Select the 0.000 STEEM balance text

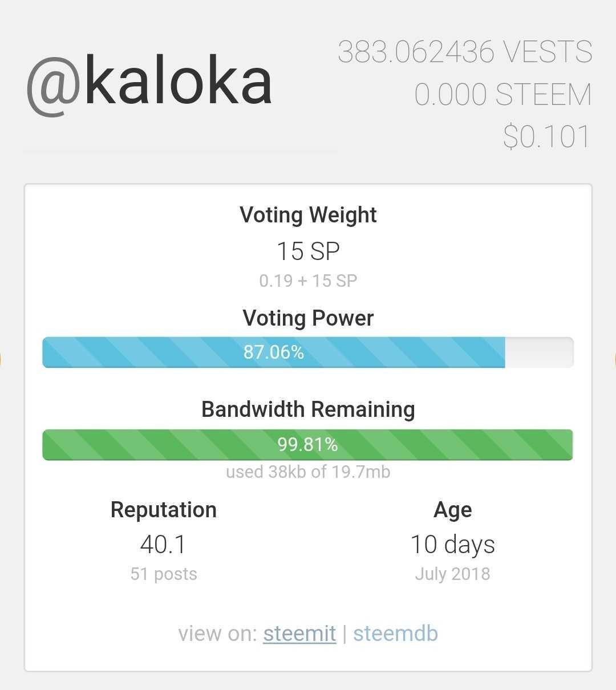[502, 95]
